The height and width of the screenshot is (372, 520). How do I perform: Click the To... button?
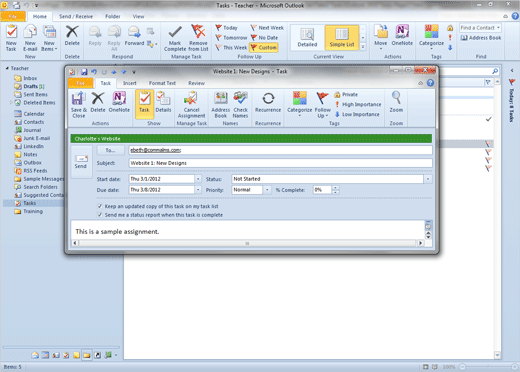(x=110, y=150)
